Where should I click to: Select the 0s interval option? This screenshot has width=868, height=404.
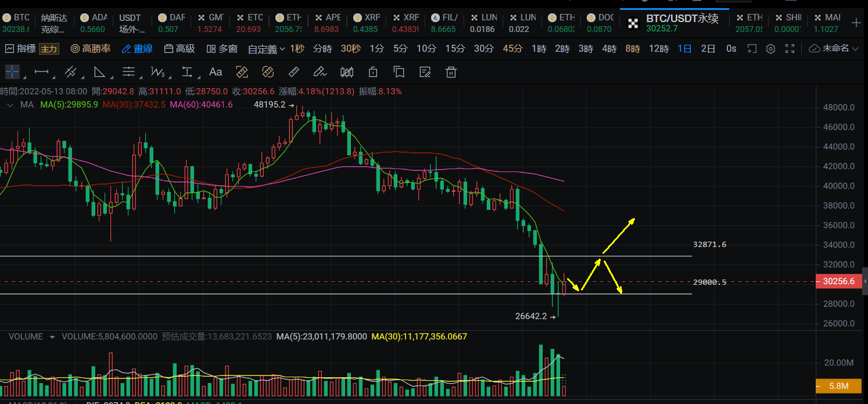pyautogui.click(x=731, y=49)
